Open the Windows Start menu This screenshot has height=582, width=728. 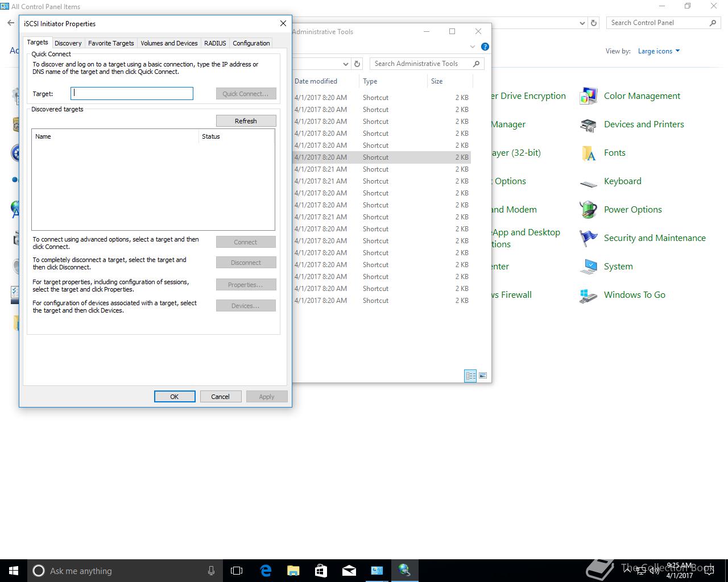coord(14,571)
